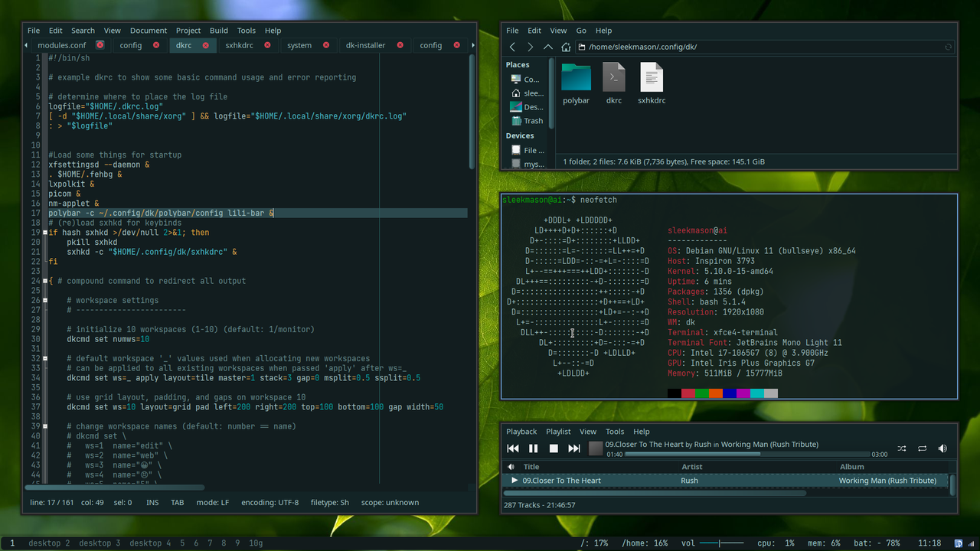
Task: Click the battery 78% indicator in polybar
Action: coord(877,543)
